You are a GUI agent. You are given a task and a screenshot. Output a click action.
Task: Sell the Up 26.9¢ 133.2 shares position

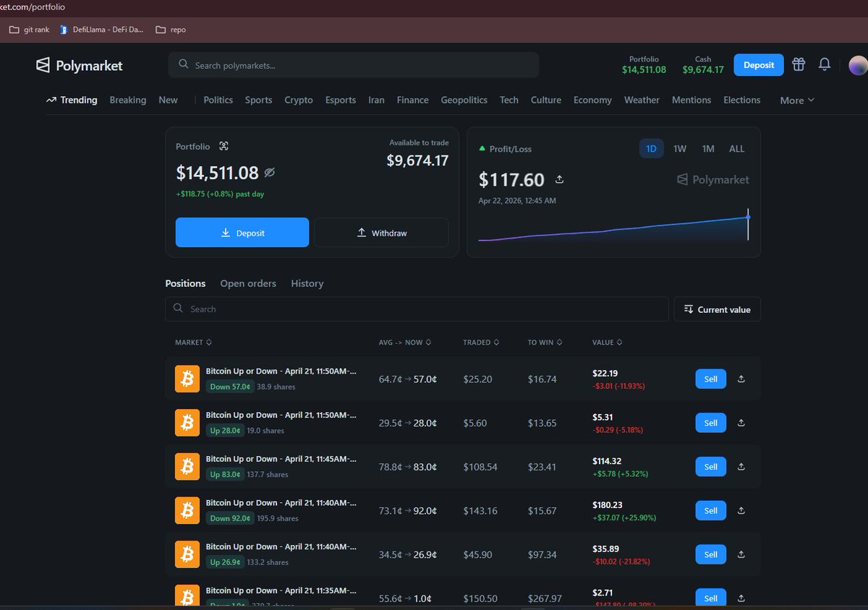click(x=711, y=554)
